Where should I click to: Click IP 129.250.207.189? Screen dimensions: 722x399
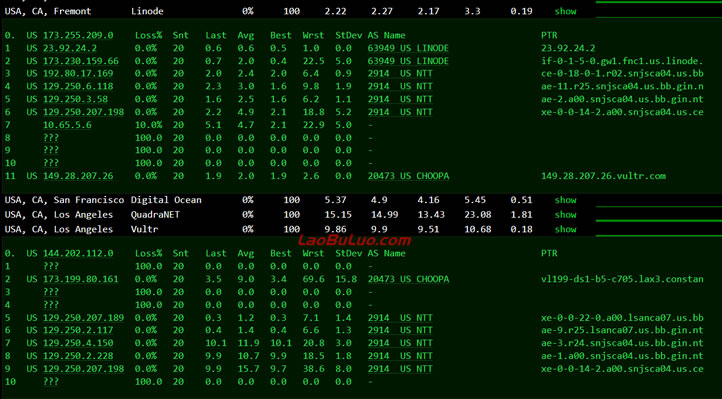coord(83,318)
